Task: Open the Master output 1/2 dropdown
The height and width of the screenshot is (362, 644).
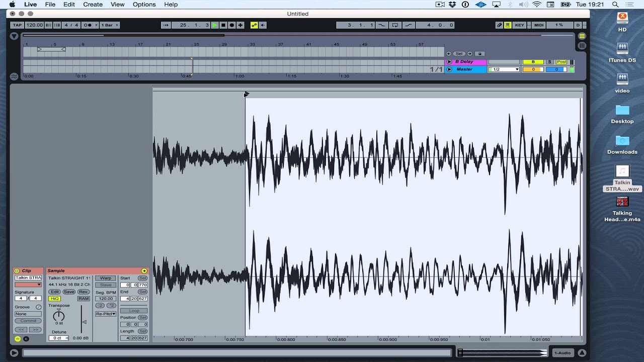Action: (x=504, y=69)
